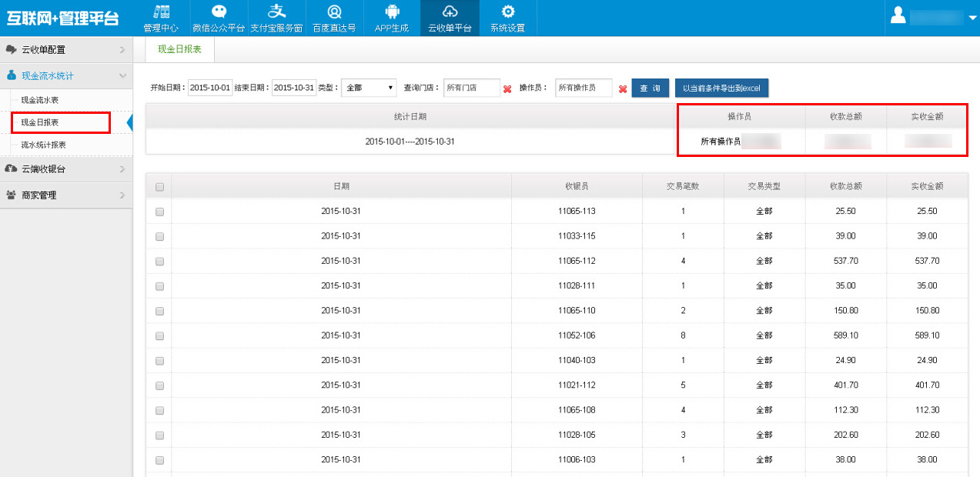Tick the checkbox for cashier 11006-103

click(159, 460)
